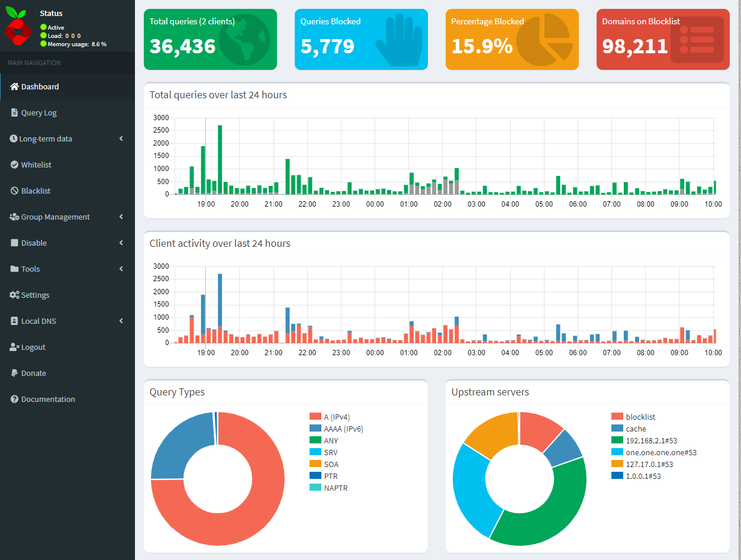Expand the Tools submenu arrow
This screenshot has width=741, height=560.
pyautogui.click(x=121, y=269)
